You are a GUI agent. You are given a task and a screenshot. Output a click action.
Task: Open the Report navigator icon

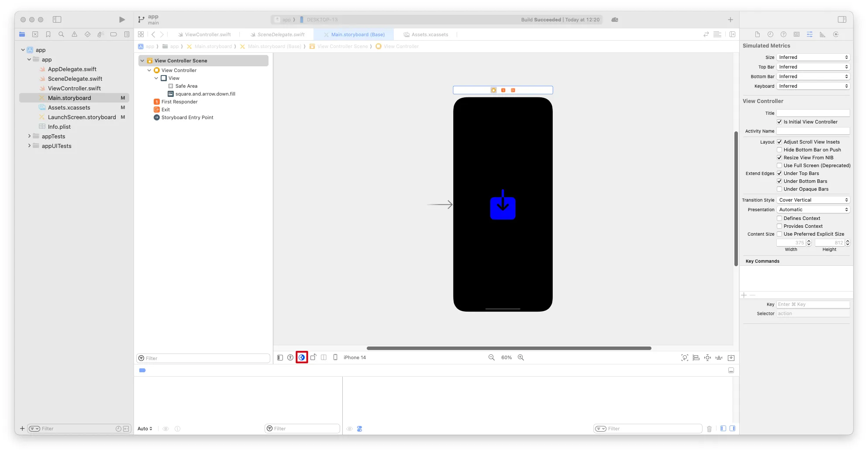point(127,34)
